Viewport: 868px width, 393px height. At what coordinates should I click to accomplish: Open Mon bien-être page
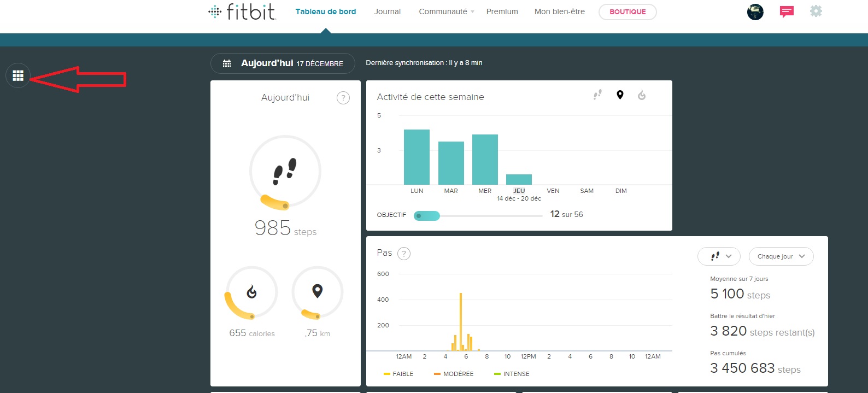click(x=560, y=11)
